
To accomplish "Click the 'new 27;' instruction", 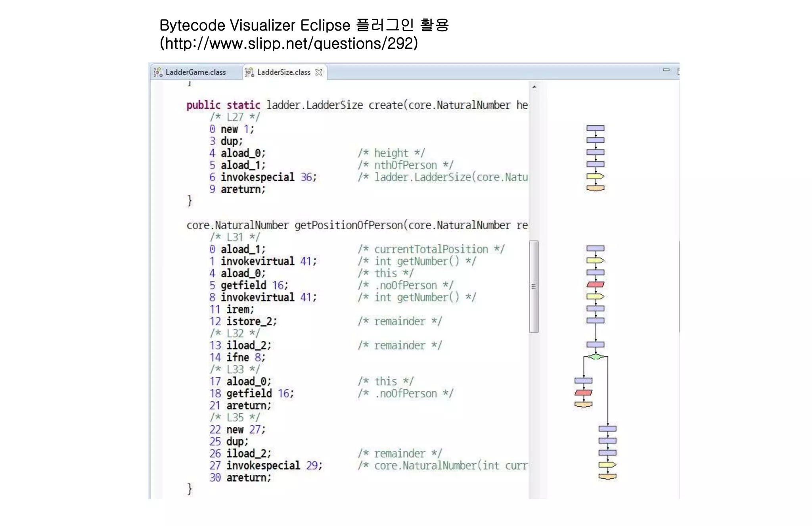I will point(237,430).
